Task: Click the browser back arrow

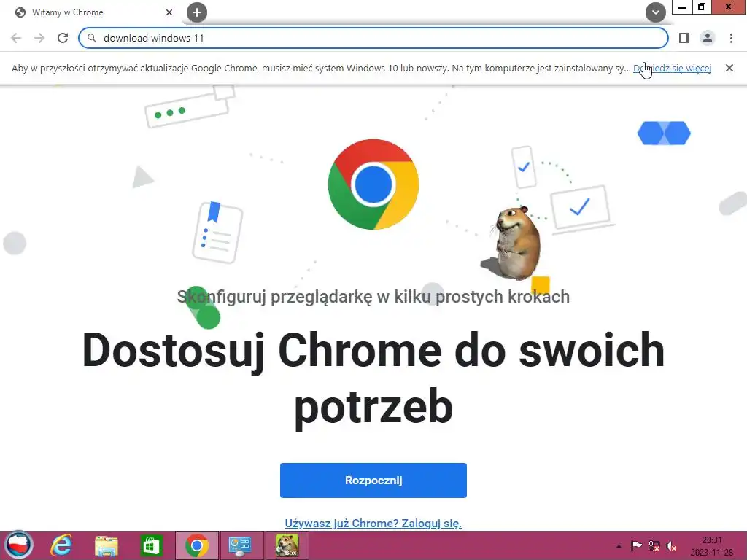Action: [16, 38]
